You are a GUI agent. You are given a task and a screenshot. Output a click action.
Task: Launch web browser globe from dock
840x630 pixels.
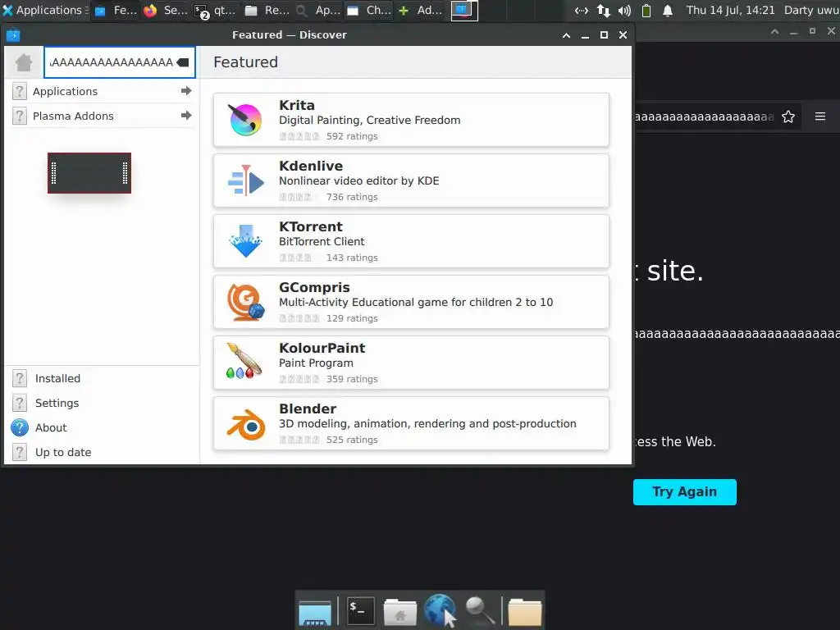pos(441,610)
